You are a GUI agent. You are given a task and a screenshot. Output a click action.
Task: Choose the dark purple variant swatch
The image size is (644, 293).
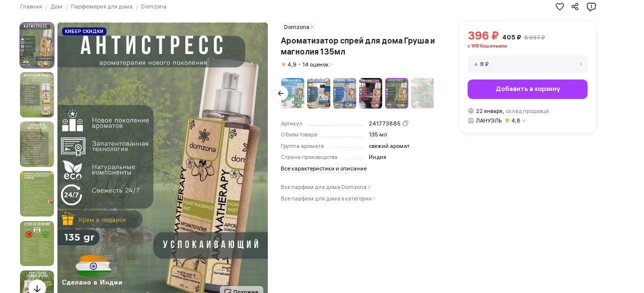coord(371,93)
